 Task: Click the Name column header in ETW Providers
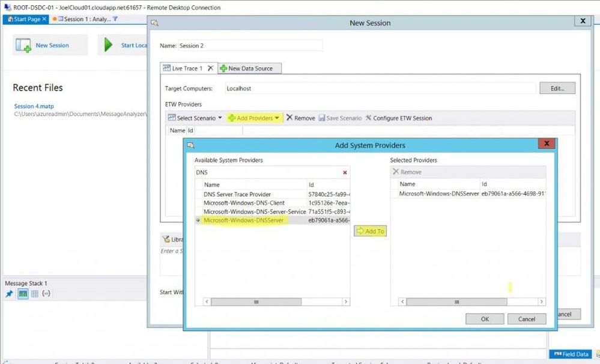pos(178,130)
